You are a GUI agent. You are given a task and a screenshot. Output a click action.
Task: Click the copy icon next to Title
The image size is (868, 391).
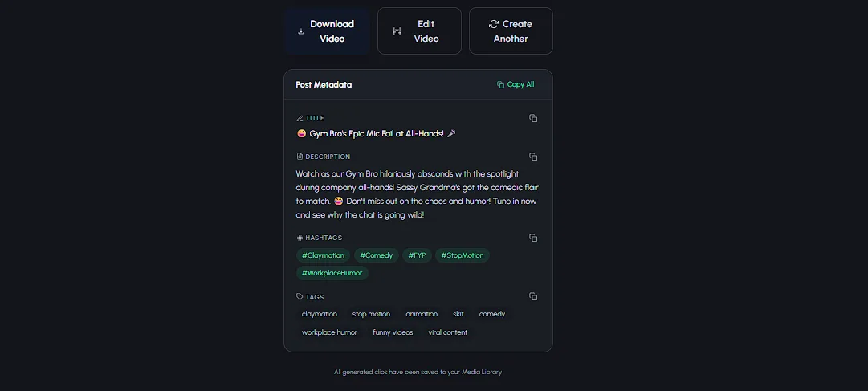[x=533, y=118]
